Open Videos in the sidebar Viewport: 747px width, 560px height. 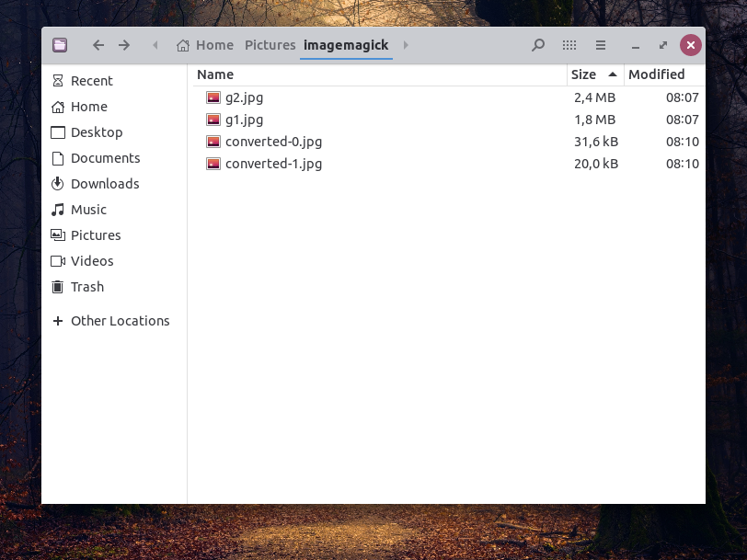point(114,261)
